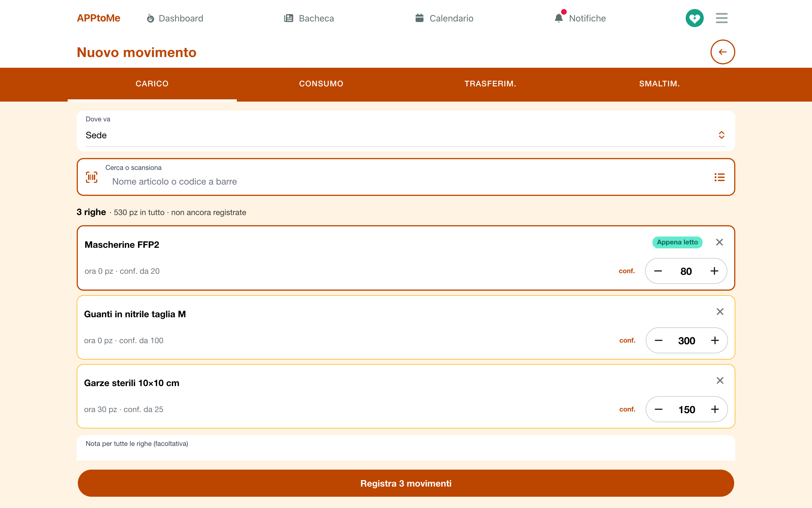812x508 pixels.
Task: Open the article list icon in search field
Action: 720,177
